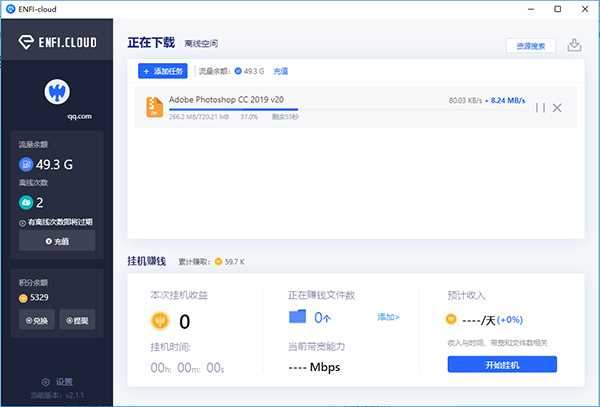Click the '49.3 G' balance in sidebar

tap(54, 164)
